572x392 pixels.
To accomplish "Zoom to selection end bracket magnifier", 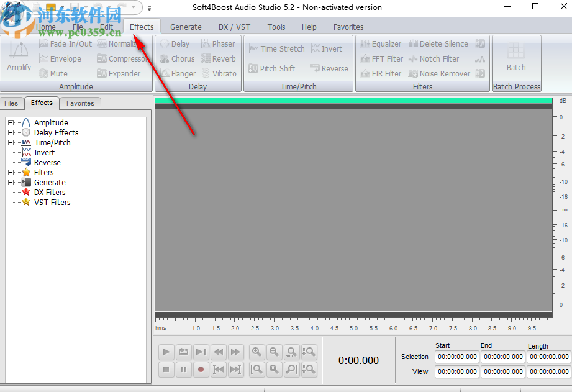I will (x=291, y=370).
